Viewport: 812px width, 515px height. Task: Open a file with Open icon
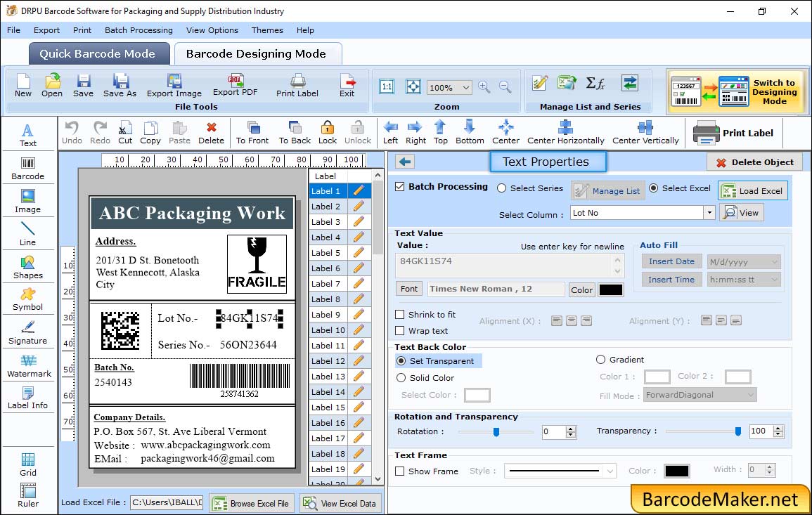coord(52,85)
